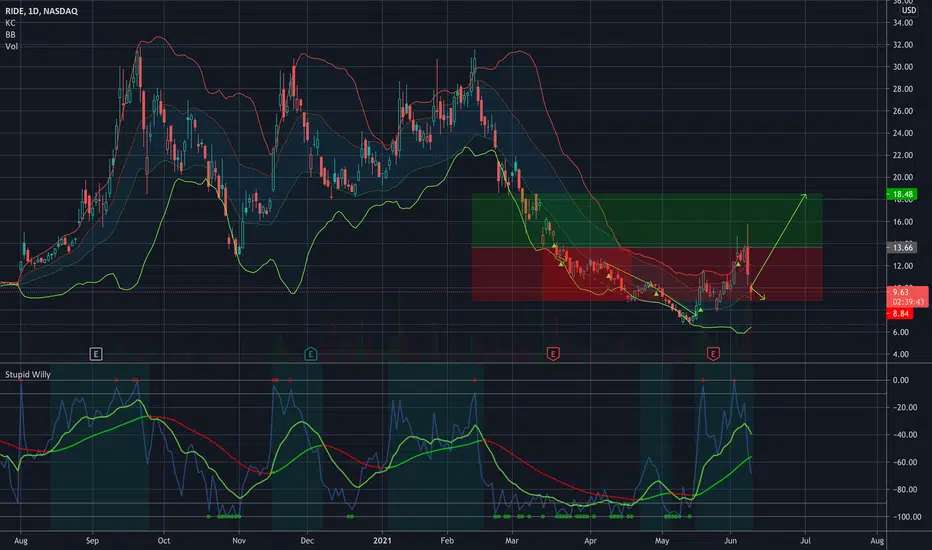
Task: Click the 0.00 oscillator axis label
Action: pos(900,381)
